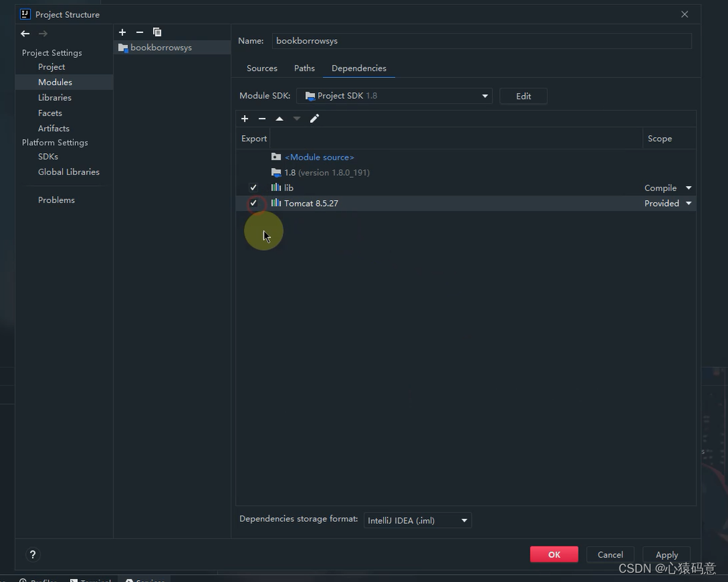Change the Provided scope of Tomcat 8.5.27

click(668, 203)
